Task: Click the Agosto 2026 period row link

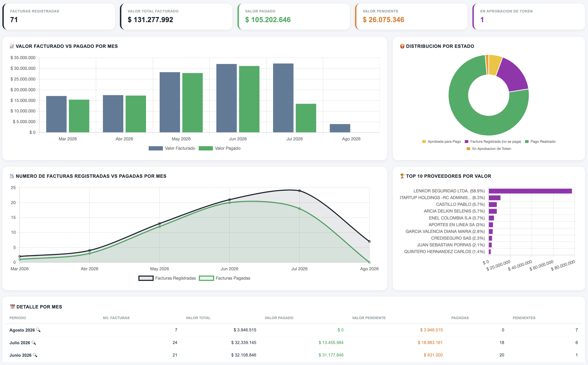Action: pos(22,330)
